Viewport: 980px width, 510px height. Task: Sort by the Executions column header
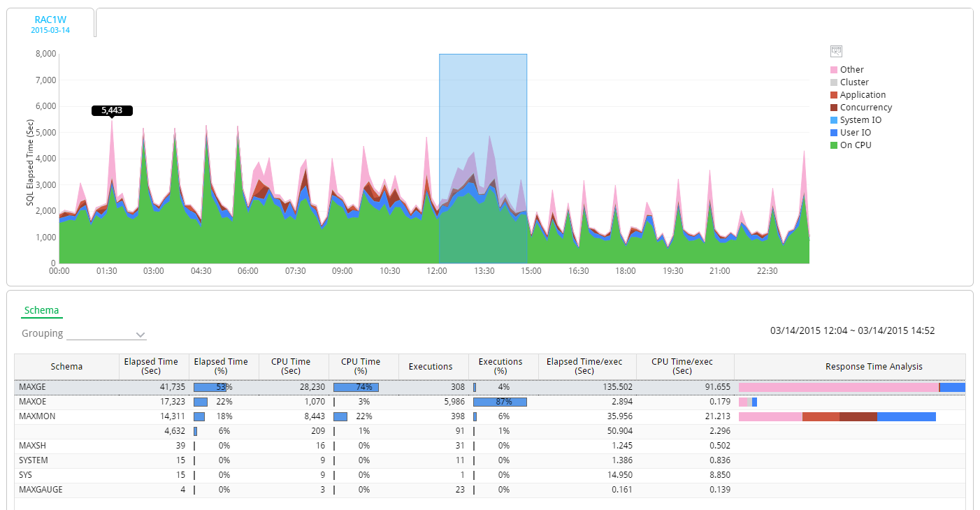coord(434,367)
